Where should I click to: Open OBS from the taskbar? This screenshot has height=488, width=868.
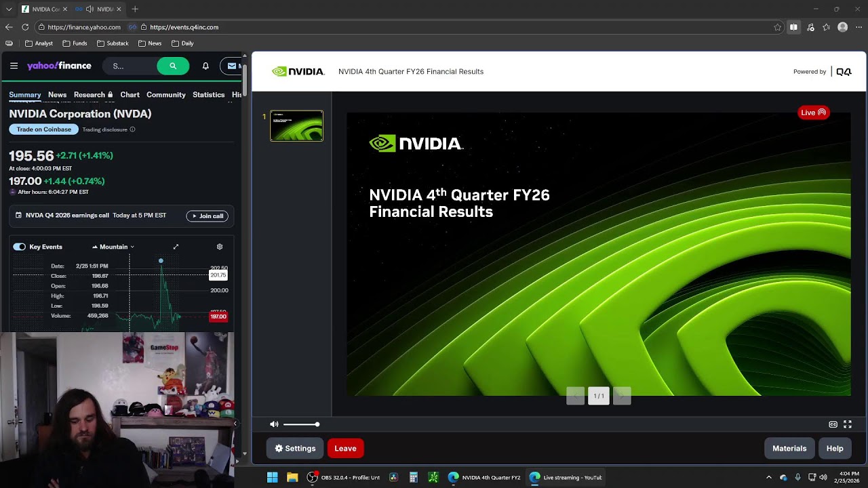coord(342,477)
